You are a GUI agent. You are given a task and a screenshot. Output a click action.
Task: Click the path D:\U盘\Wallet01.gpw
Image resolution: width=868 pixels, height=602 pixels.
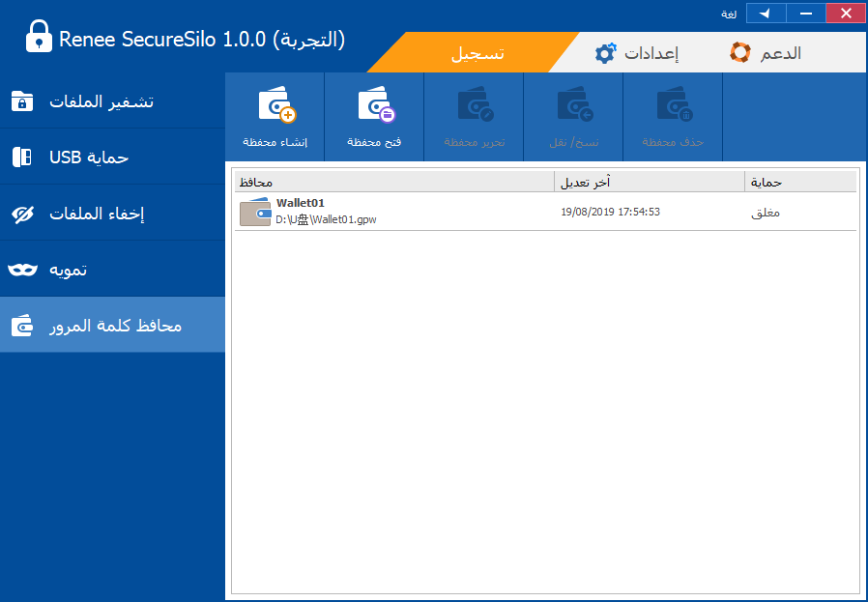point(326,219)
